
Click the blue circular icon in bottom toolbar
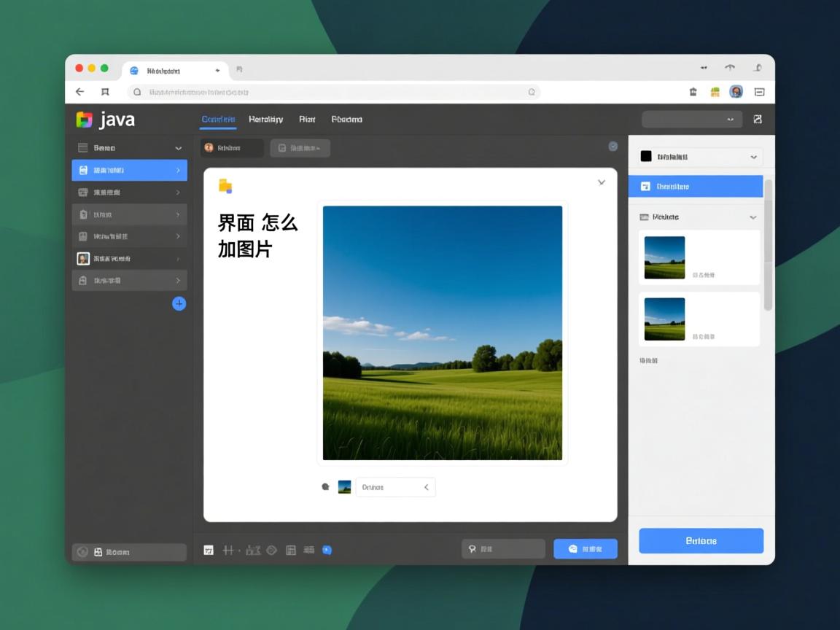(x=327, y=550)
